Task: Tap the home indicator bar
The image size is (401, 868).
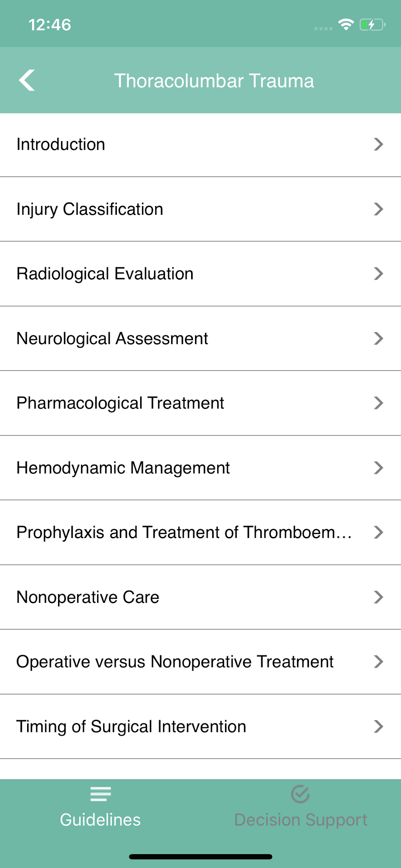Action: [x=200, y=857]
